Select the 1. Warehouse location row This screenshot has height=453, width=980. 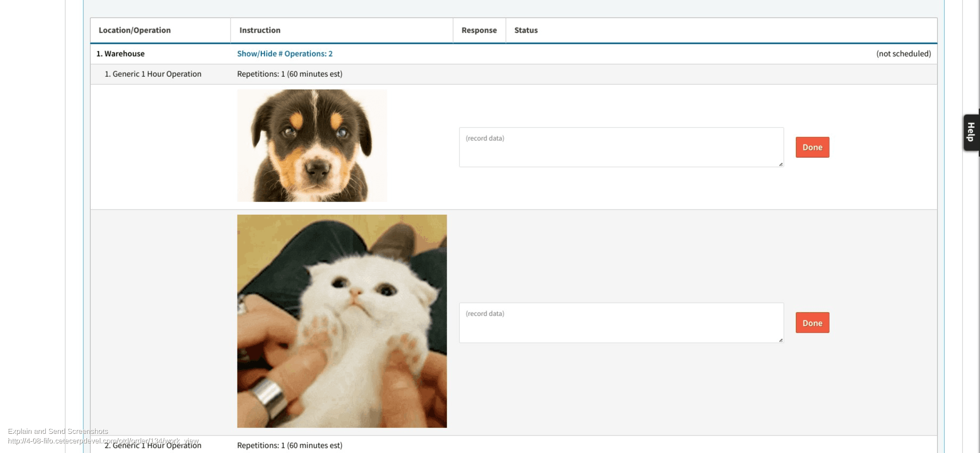pos(121,54)
